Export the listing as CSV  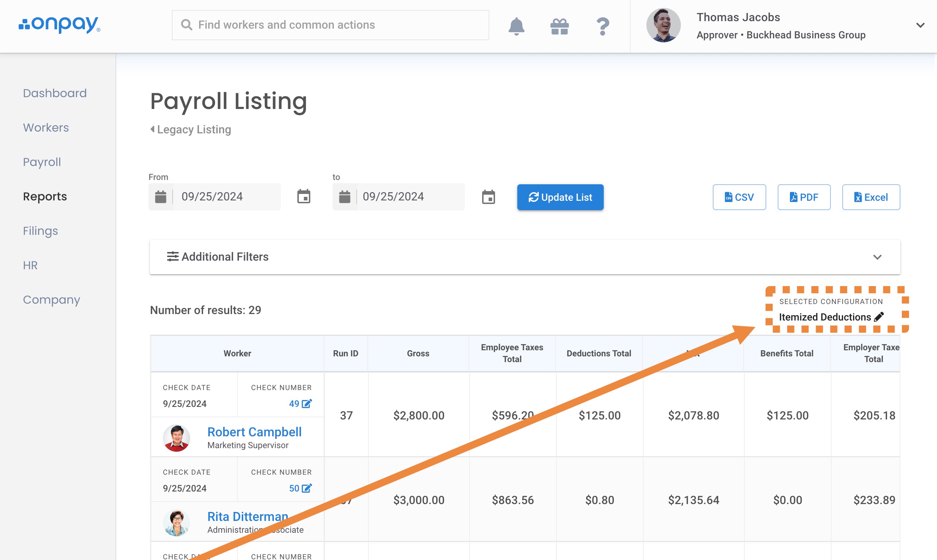click(x=739, y=197)
